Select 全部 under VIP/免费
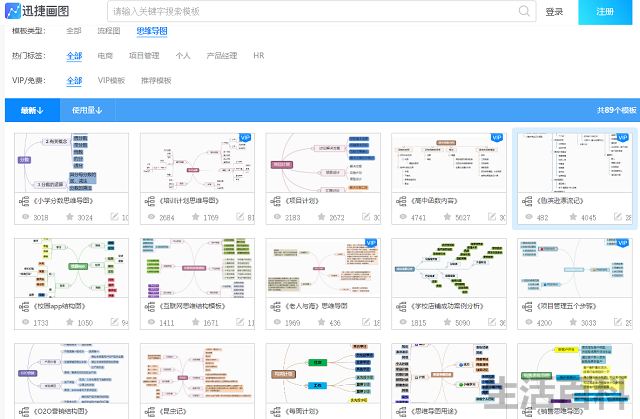 click(74, 81)
